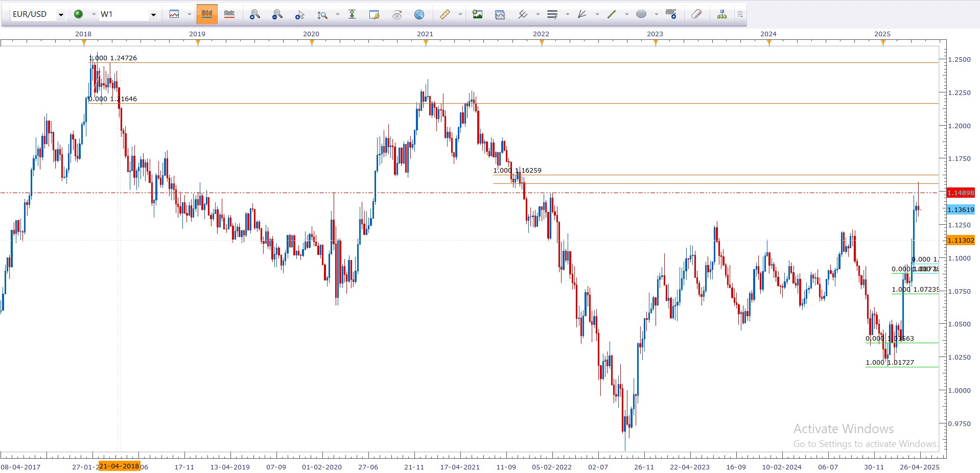Click the 1.24726 Fibonacci level label
980x473 pixels.
point(123,58)
